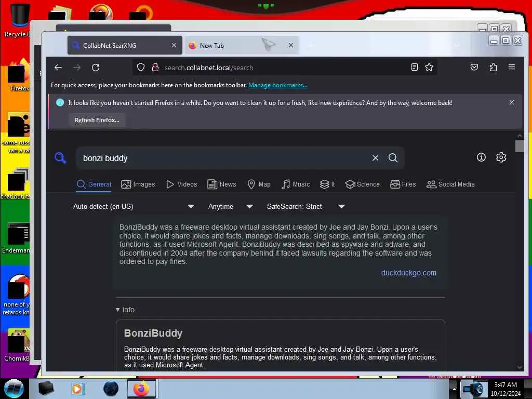Open the media player taskbar icon
This screenshot has width=532, height=399.
pyautogui.click(x=77, y=389)
